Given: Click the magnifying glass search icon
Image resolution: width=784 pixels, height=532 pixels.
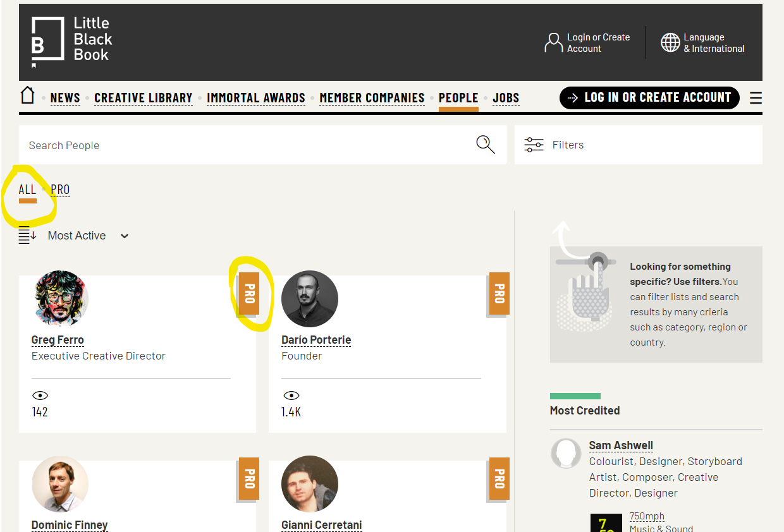Looking at the screenshot, I should (485, 145).
